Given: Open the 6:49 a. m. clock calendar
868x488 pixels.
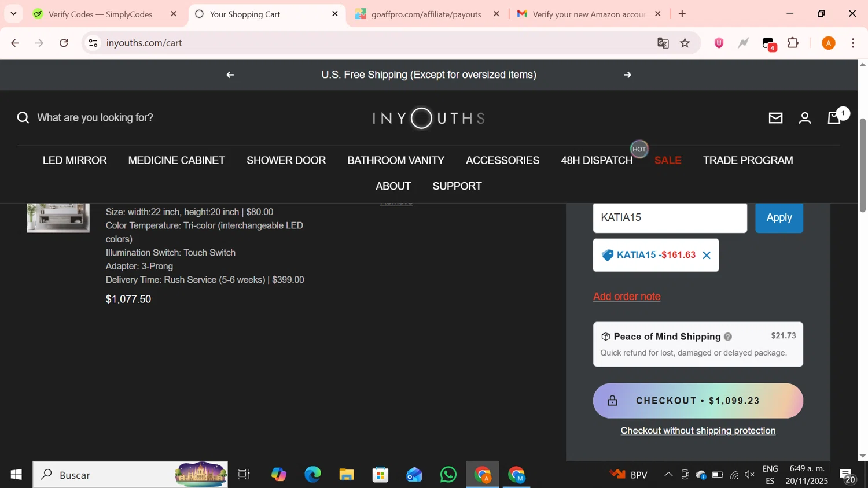Looking at the screenshot, I should coord(807,475).
